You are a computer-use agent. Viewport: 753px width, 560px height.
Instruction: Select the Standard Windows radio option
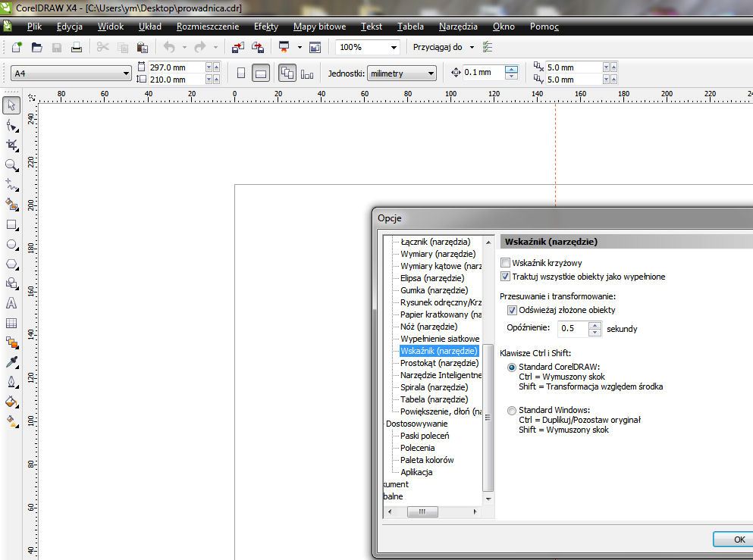[511, 411]
